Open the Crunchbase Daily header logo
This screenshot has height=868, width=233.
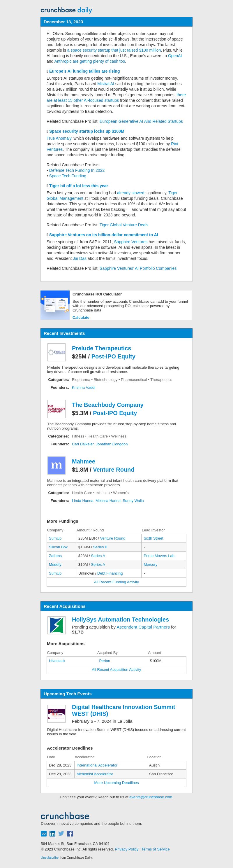(66, 10)
